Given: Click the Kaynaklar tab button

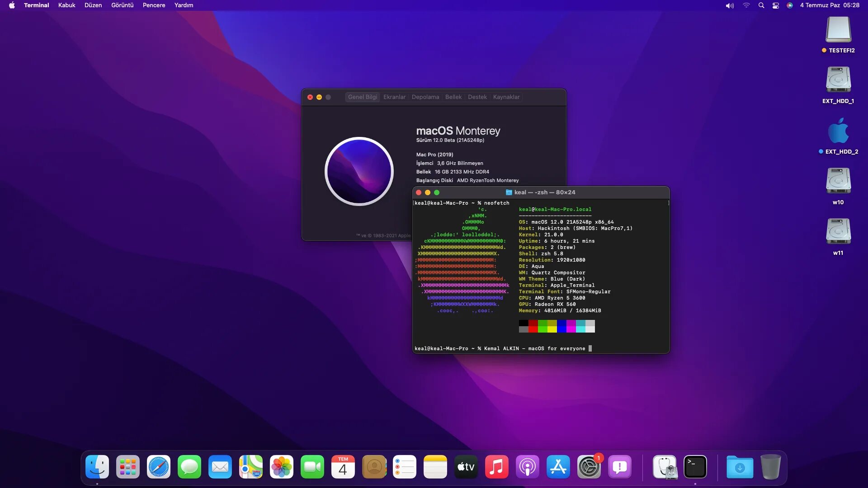Looking at the screenshot, I should click(x=506, y=97).
